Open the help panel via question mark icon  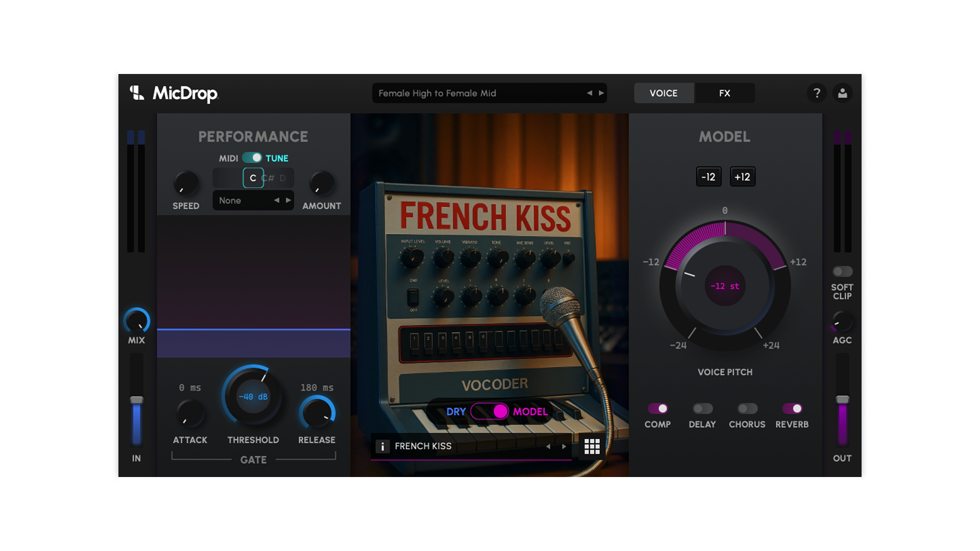pyautogui.click(x=817, y=93)
